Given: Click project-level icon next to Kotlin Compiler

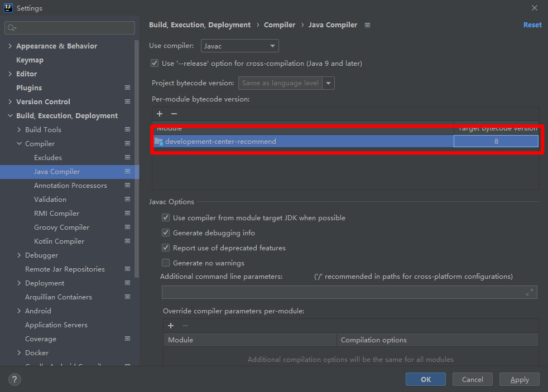Looking at the screenshot, I should pyautogui.click(x=128, y=241).
